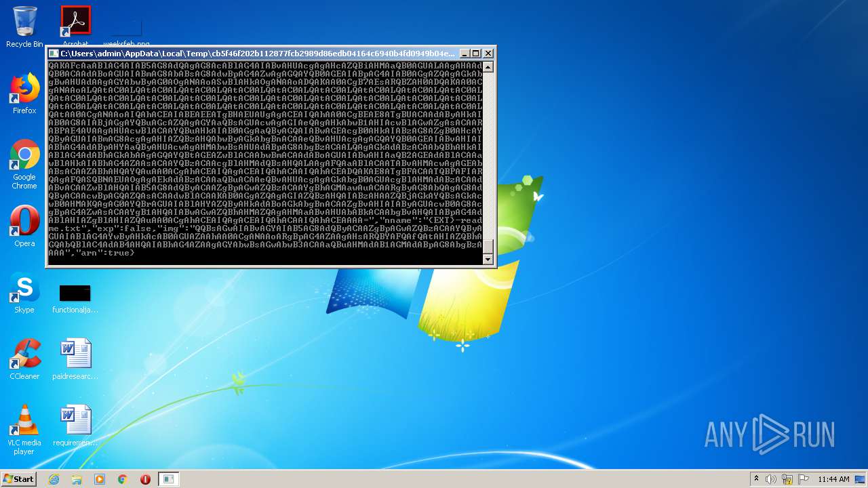Click the Start button
868x488 pixels.
tap(19, 479)
